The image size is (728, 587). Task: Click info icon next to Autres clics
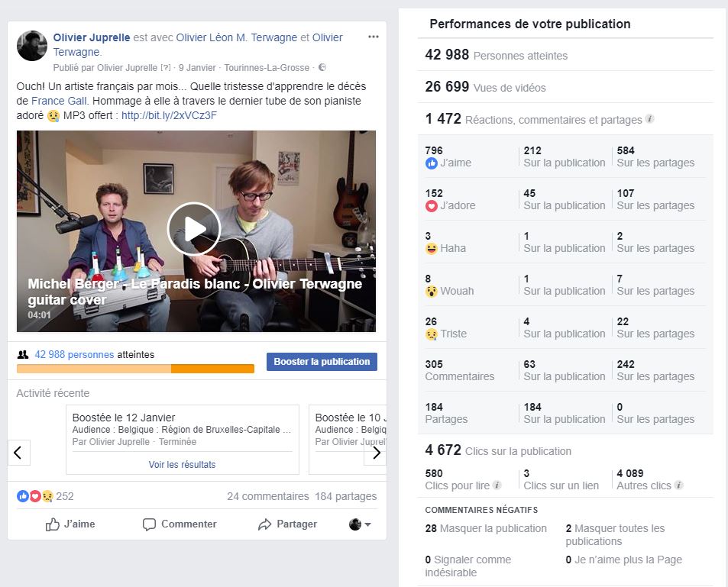click(x=678, y=485)
